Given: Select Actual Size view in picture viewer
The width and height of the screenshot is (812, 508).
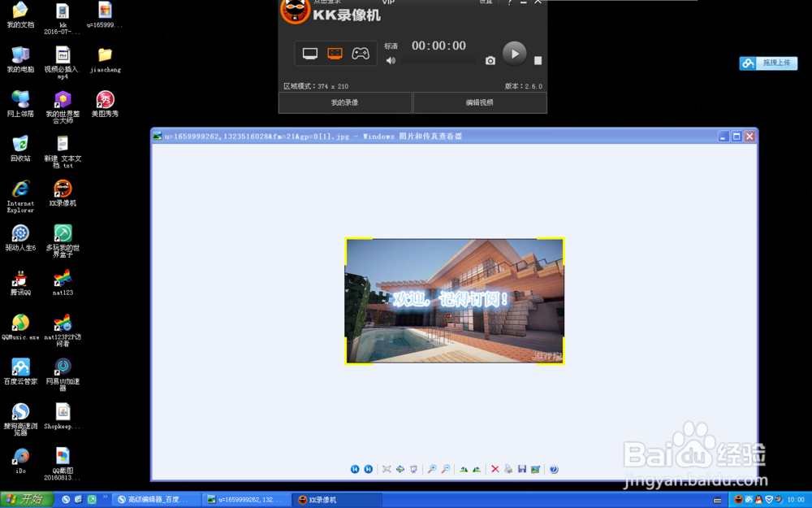Looking at the screenshot, I should pos(400,469).
